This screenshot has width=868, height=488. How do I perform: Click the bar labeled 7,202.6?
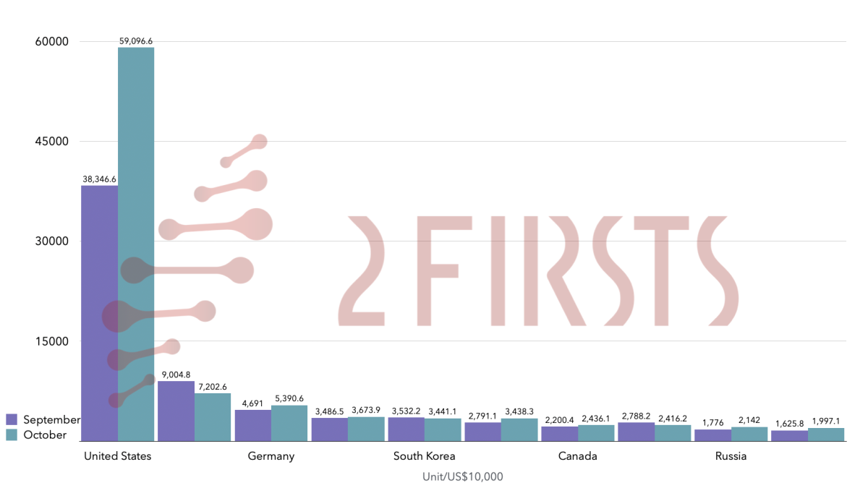(x=213, y=416)
